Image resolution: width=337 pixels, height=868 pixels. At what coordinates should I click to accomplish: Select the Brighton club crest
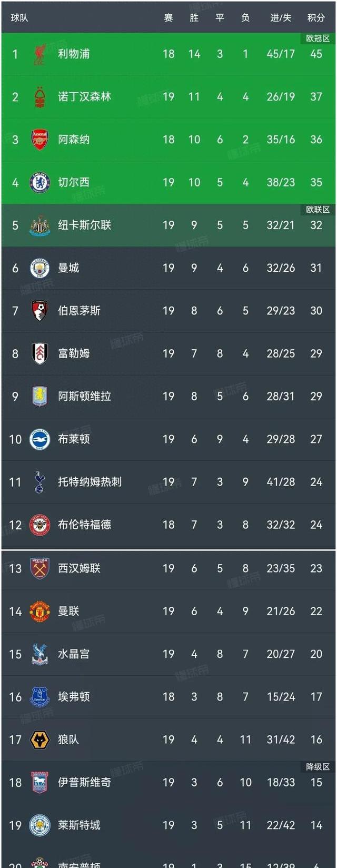click(39, 439)
